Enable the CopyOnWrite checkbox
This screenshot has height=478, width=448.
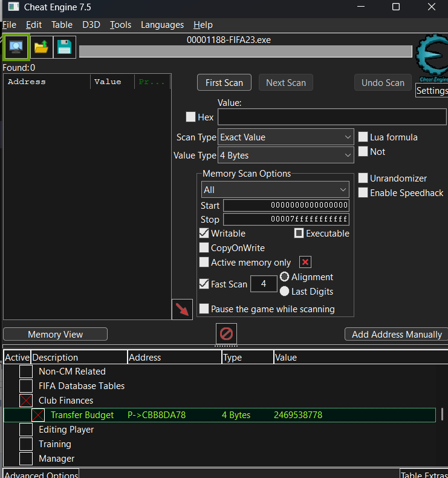click(204, 247)
